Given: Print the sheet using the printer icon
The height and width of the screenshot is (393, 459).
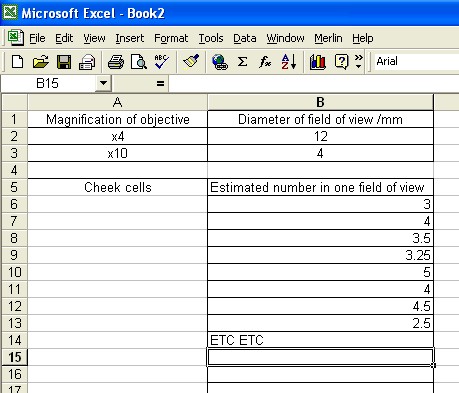Looking at the screenshot, I should pyautogui.click(x=116, y=62).
